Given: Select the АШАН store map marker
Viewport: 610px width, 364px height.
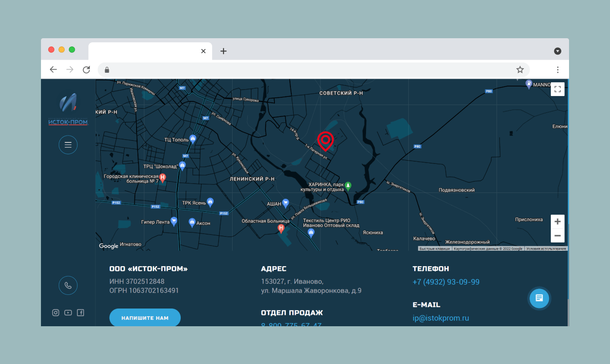Looking at the screenshot, I should [285, 203].
